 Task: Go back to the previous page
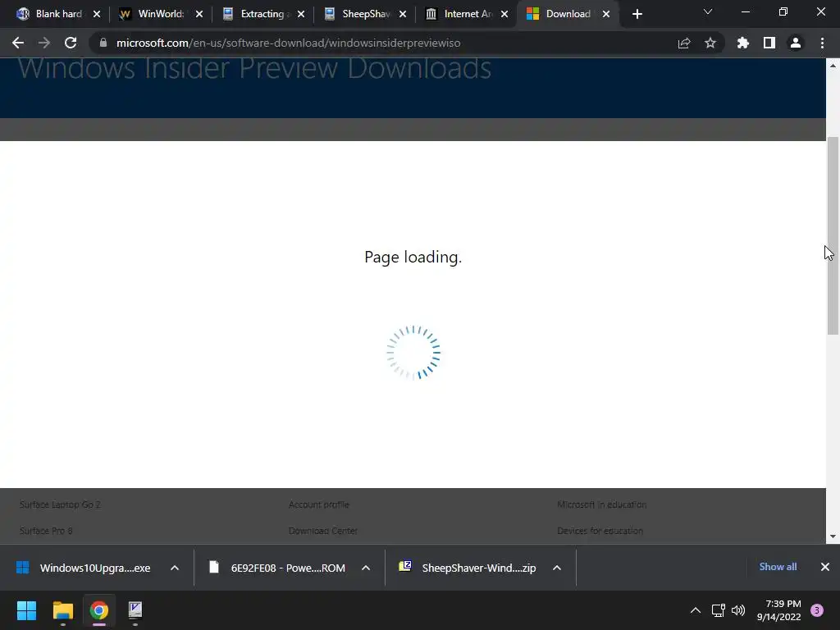click(x=18, y=43)
